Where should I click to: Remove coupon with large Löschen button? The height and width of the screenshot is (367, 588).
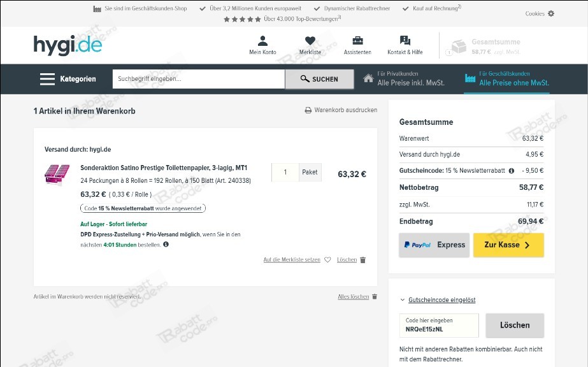pyautogui.click(x=515, y=326)
